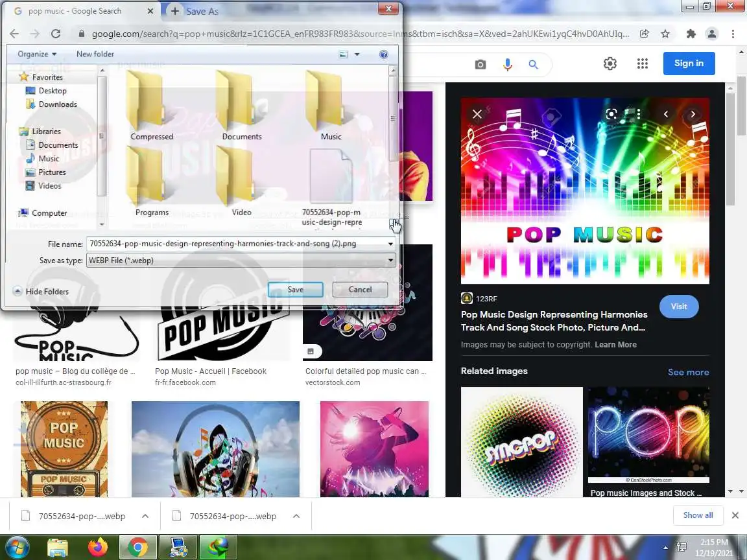Expand second download item chevron menu
Image resolution: width=747 pixels, height=560 pixels.
pos(296,516)
